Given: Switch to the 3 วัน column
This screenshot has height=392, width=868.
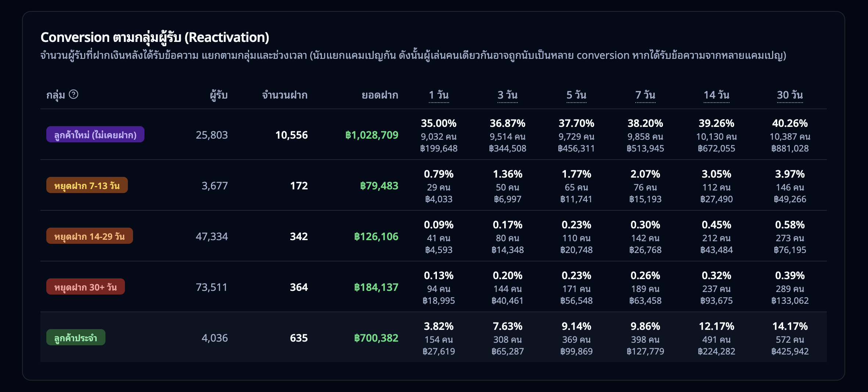Looking at the screenshot, I should [507, 95].
